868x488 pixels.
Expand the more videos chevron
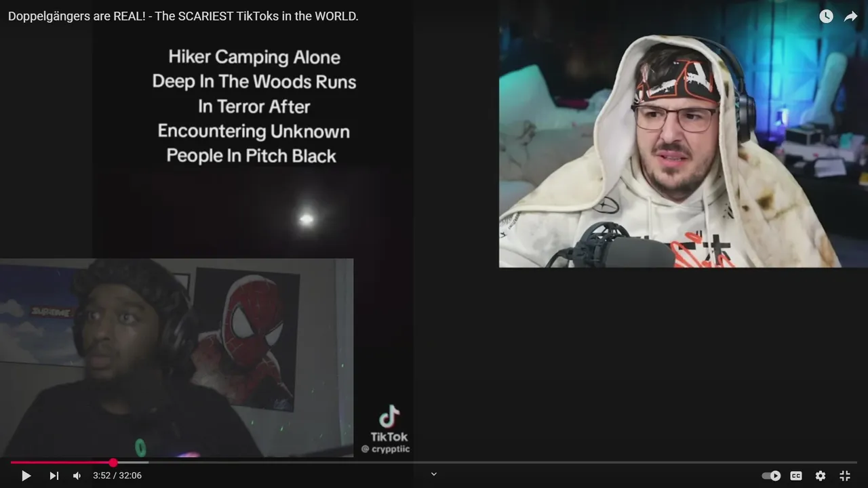(434, 474)
